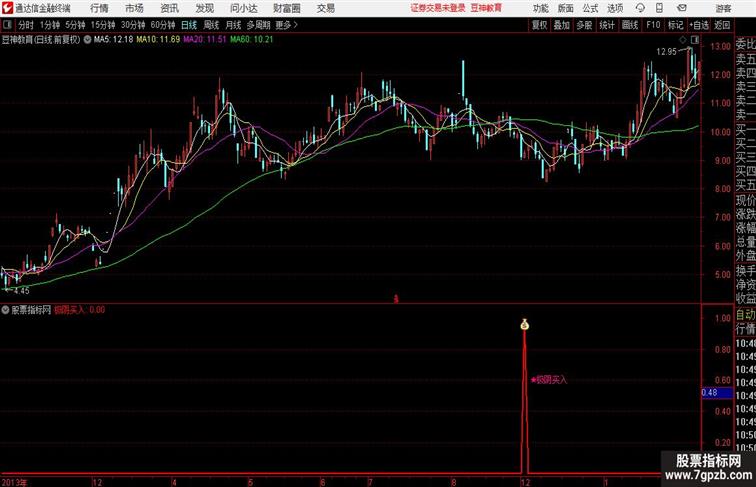Click the MA20: 11.51 value
The width and height of the screenshot is (756, 487).
pos(204,40)
